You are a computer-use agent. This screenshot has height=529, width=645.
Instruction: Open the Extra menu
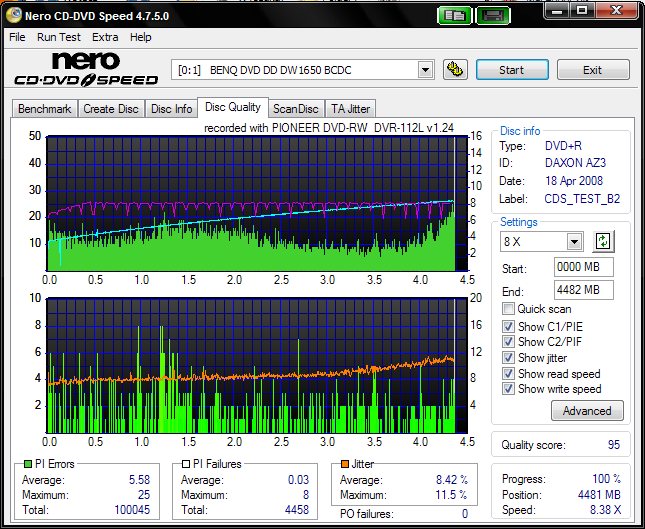pyautogui.click(x=105, y=37)
